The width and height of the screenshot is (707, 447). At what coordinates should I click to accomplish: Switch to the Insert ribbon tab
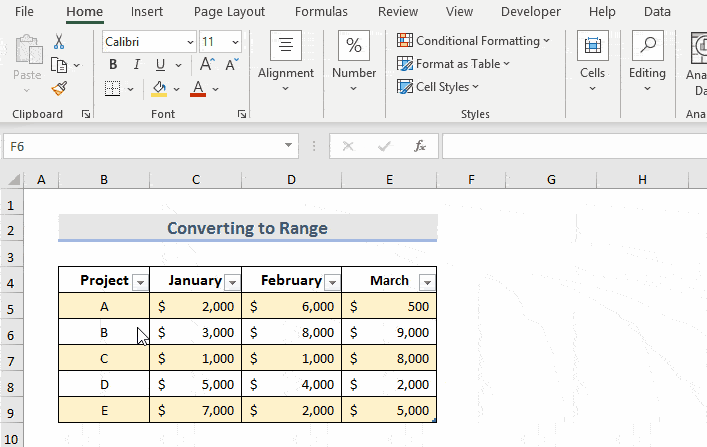tap(148, 12)
